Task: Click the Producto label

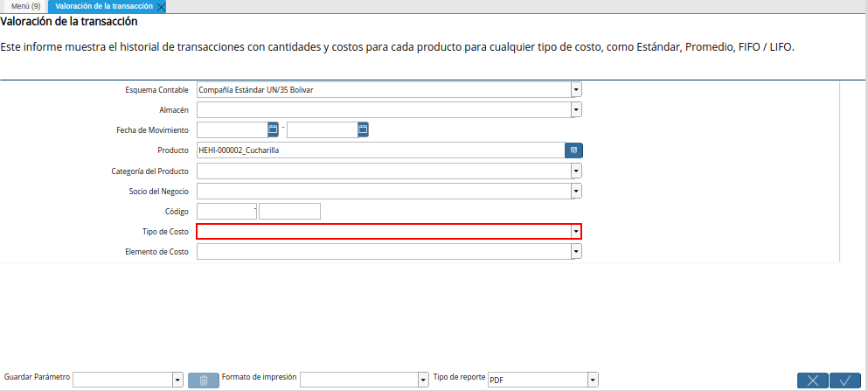Action: (173, 150)
